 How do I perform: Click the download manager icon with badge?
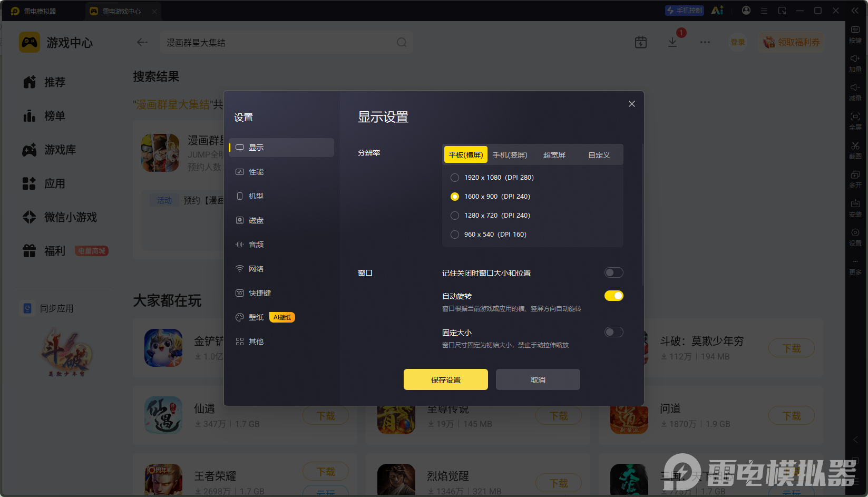point(672,42)
